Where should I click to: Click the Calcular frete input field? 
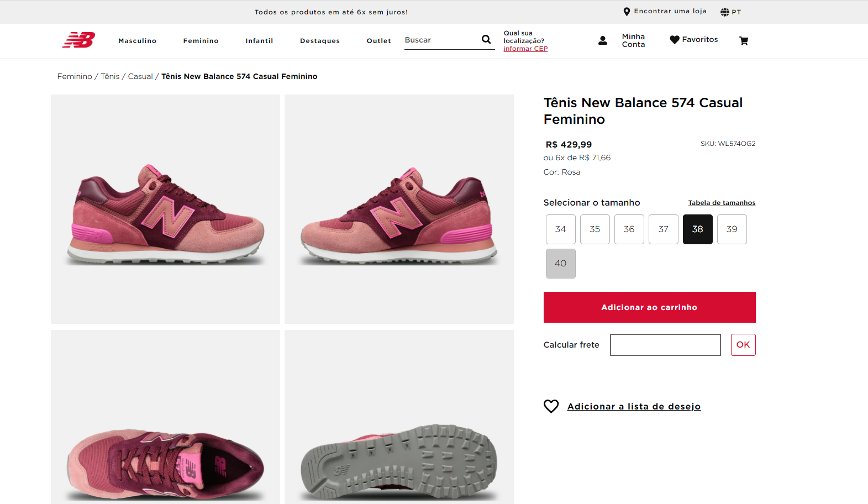(665, 345)
